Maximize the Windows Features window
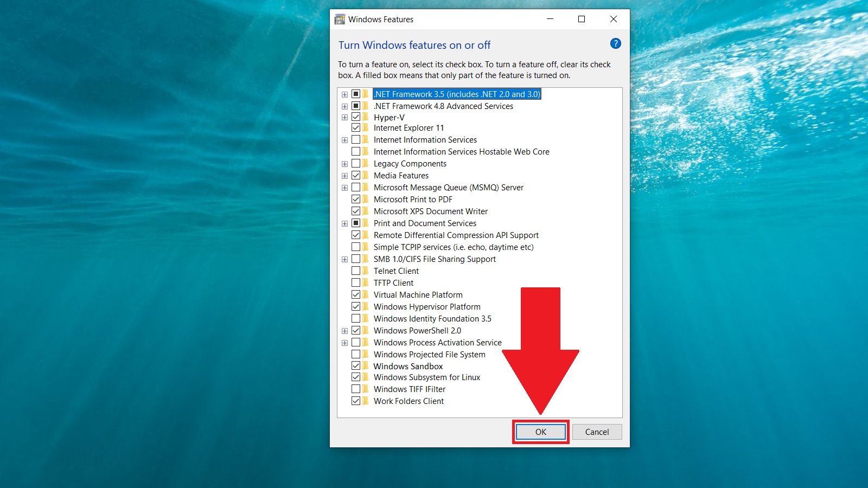The height and width of the screenshot is (488, 868). [582, 19]
